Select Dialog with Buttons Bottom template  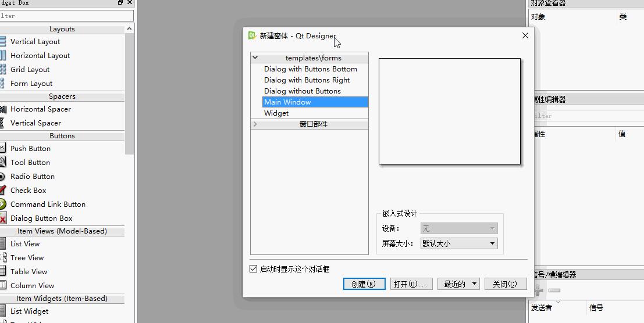point(311,69)
